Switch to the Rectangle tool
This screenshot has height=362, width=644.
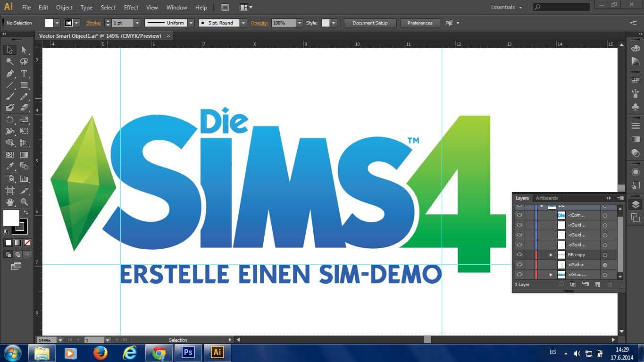(24, 85)
